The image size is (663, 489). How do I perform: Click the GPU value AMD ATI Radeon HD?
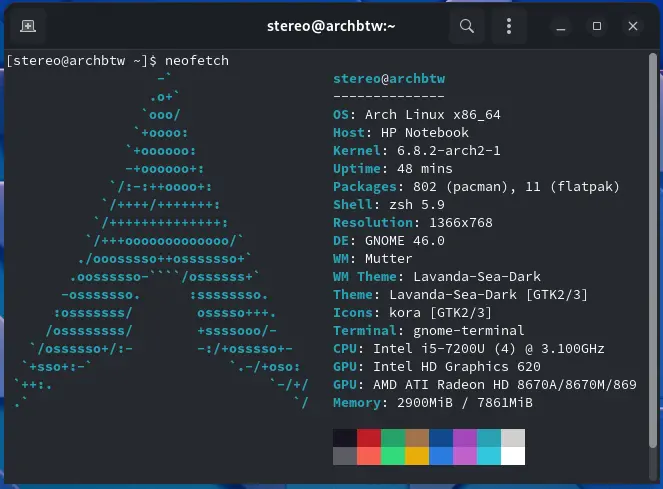[x=441, y=385]
